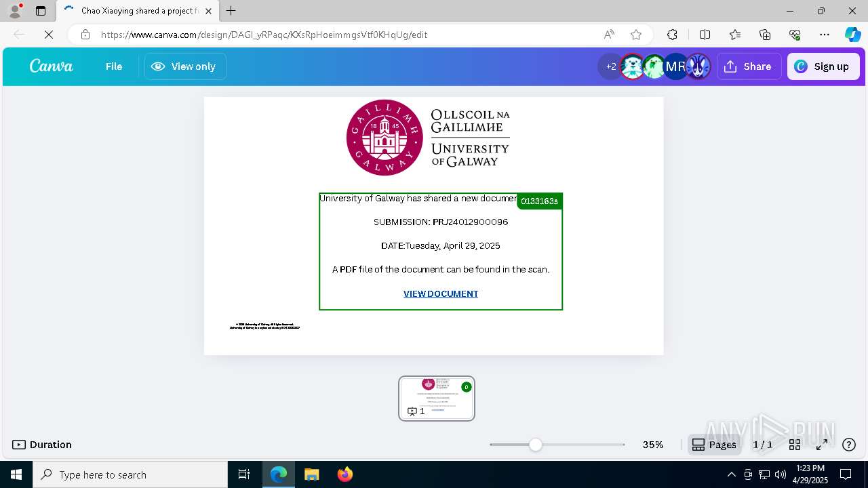Click the View only button
This screenshot has width=868, height=488.
tap(185, 66)
